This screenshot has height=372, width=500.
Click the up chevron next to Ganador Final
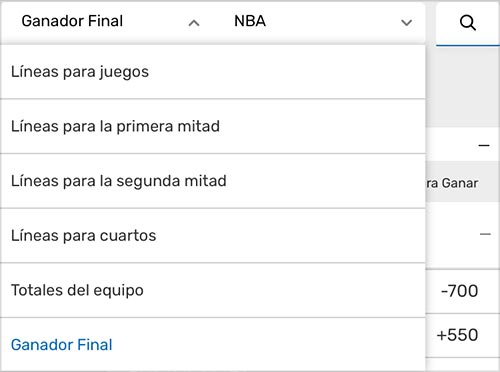coord(194,23)
